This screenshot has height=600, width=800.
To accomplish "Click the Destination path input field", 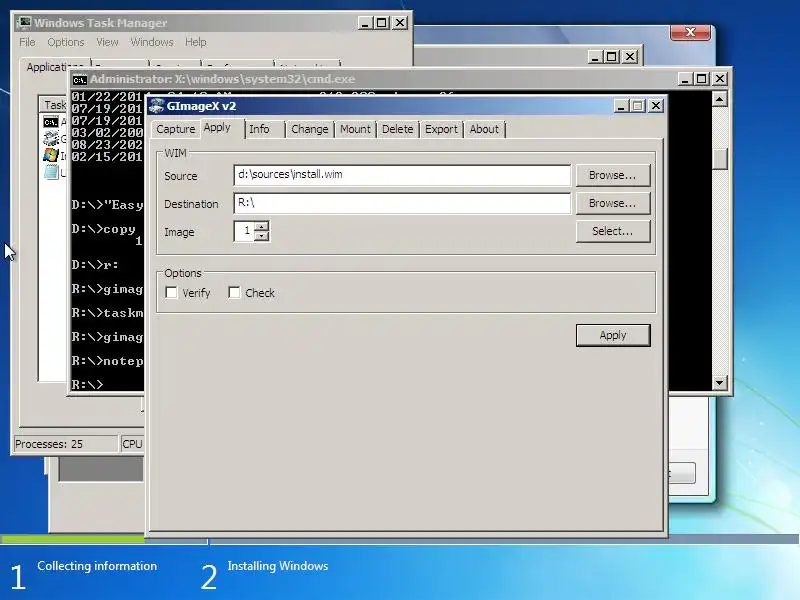I will coord(402,203).
